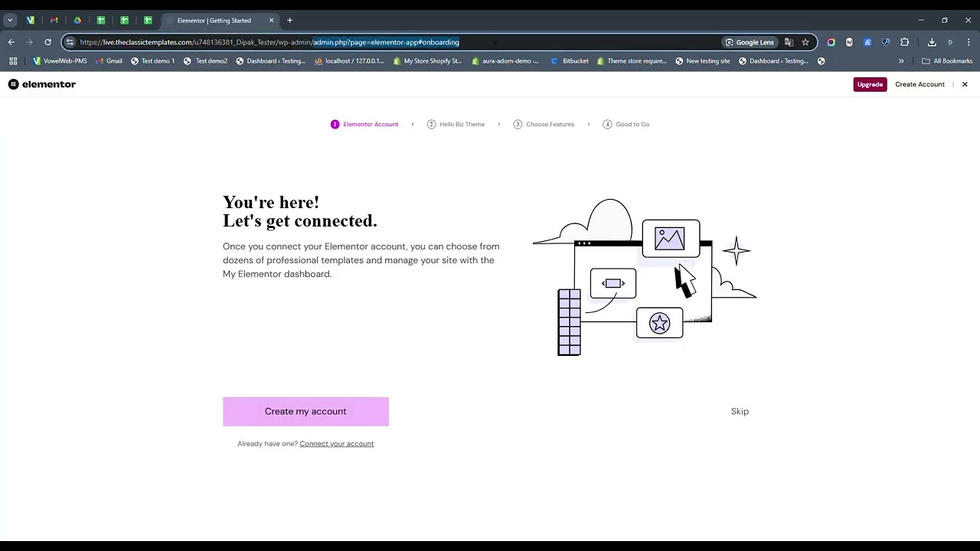Switch to the Gmail pinned tab

(x=54, y=21)
